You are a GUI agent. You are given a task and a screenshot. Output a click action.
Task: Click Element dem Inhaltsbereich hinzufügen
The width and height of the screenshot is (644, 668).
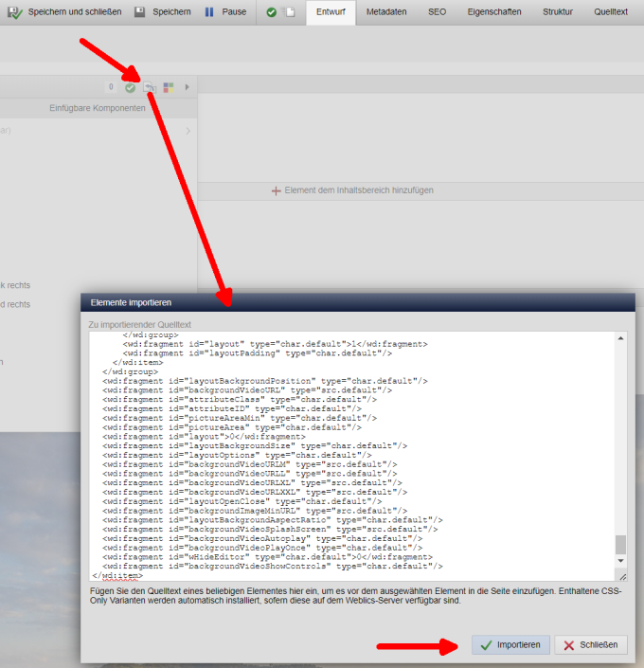pos(352,190)
